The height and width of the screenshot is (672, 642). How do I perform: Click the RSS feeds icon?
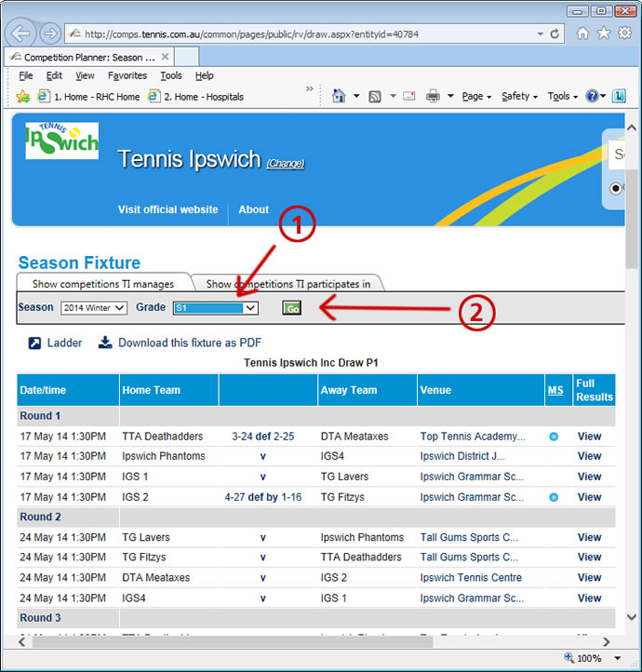coord(375,97)
